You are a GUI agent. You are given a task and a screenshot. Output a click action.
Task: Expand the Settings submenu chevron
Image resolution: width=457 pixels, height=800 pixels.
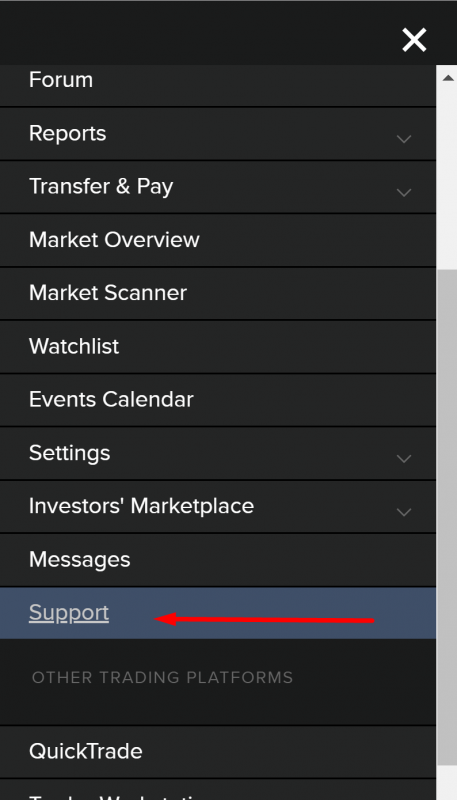click(404, 459)
